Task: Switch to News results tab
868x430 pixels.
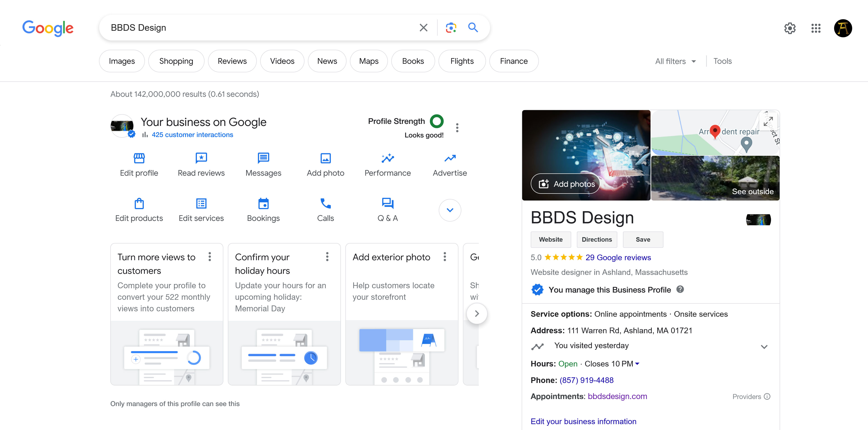Action: (x=327, y=61)
